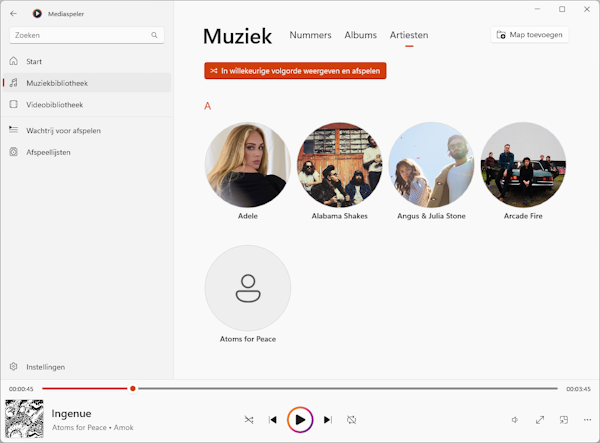The image size is (600, 443).
Task: Click the Atoms for Peace • Amok subtitle
Action: [x=93, y=428]
